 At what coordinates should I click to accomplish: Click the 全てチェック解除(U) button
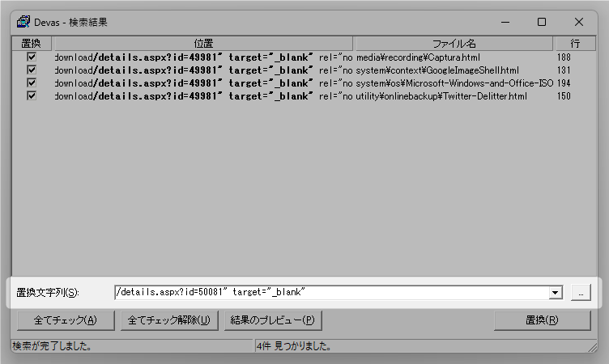click(169, 320)
